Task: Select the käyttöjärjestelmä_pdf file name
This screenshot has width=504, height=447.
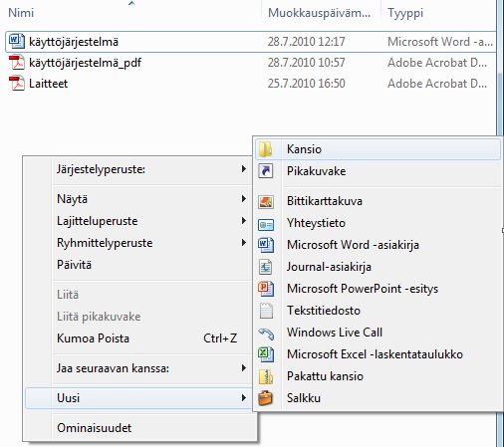Action: [x=86, y=63]
